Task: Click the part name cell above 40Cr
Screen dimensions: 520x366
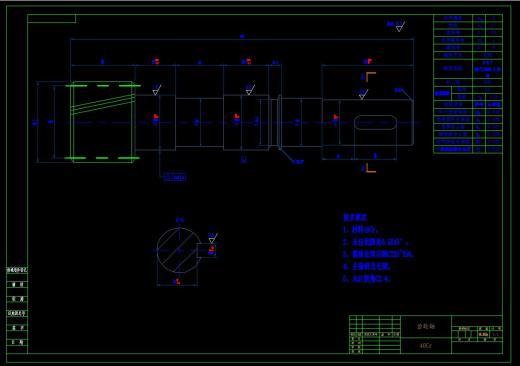Action: tap(426, 326)
